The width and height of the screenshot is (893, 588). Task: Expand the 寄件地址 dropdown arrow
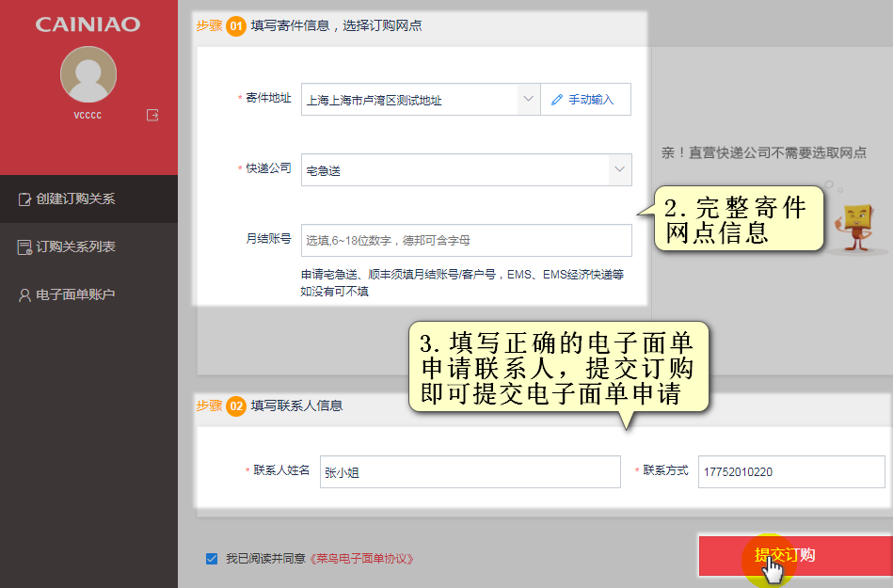pyautogui.click(x=529, y=99)
